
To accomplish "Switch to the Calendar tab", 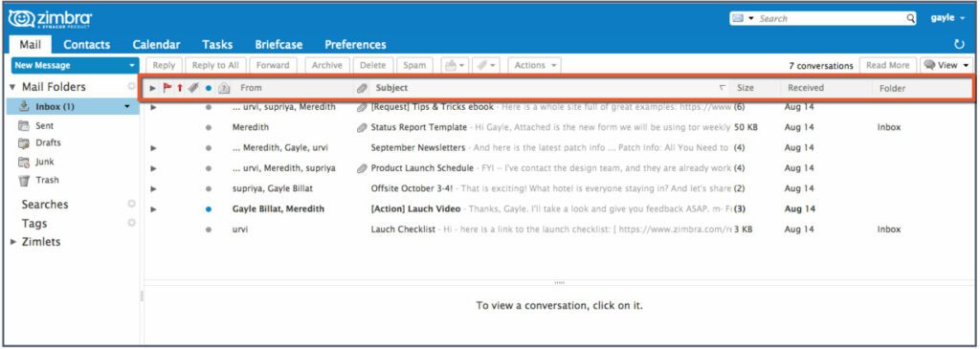I will [x=156, y=44].
